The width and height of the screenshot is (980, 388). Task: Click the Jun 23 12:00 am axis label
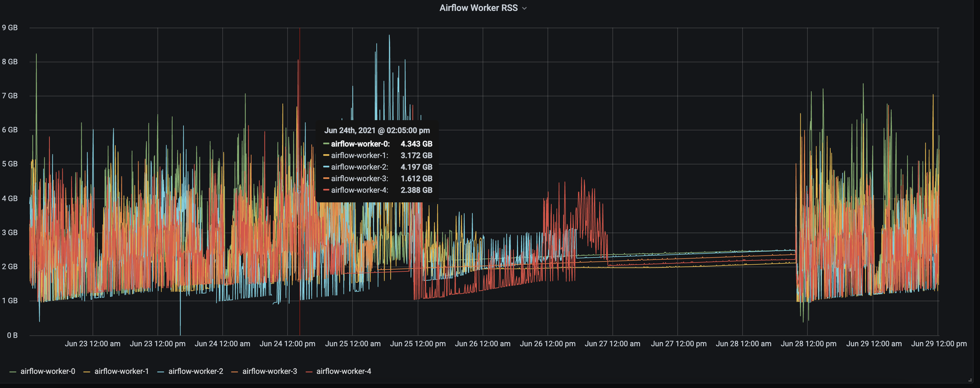(93, 344)
